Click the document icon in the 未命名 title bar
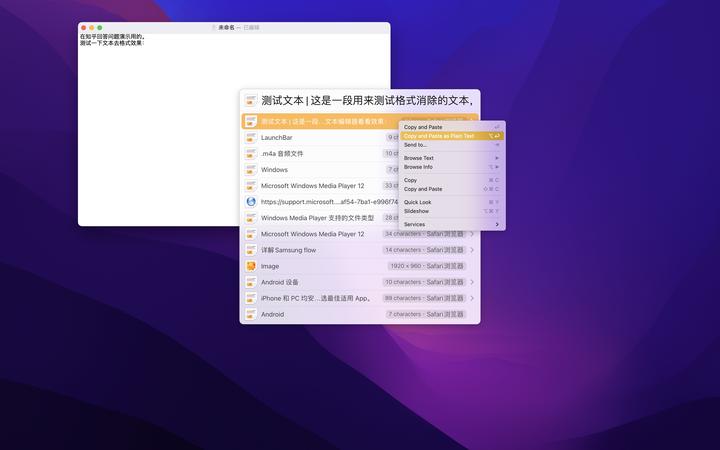The height and width of the screenshot is (450, 720). pos(214,28)
